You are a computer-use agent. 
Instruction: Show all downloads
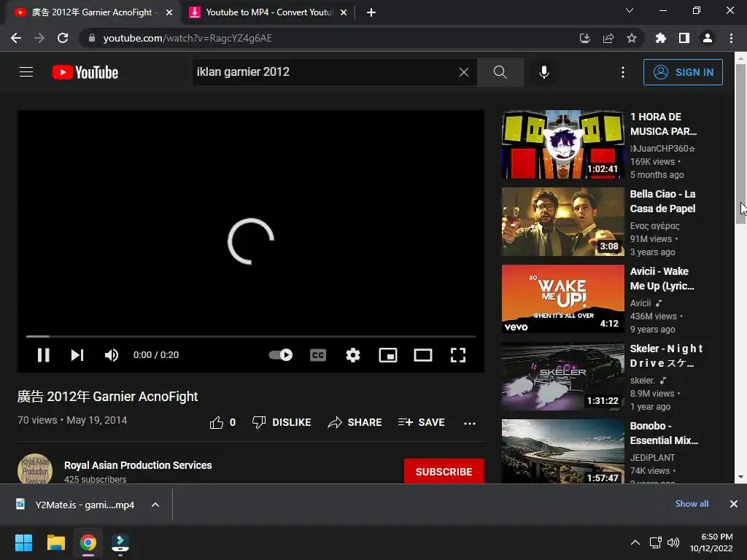692,504
